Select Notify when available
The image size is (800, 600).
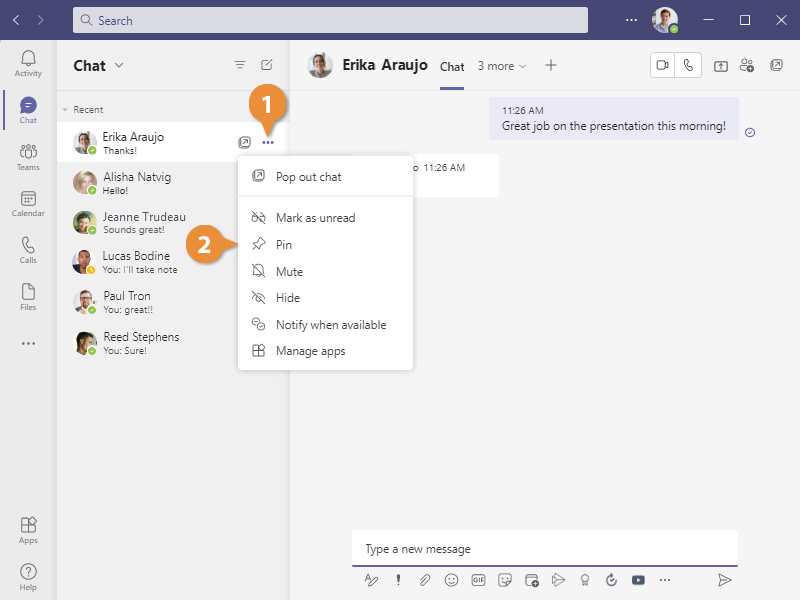(326, 324)
